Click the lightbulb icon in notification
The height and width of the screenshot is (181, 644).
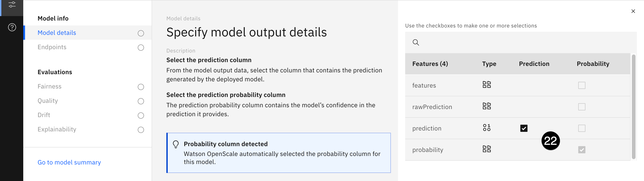tap(176, 144)
